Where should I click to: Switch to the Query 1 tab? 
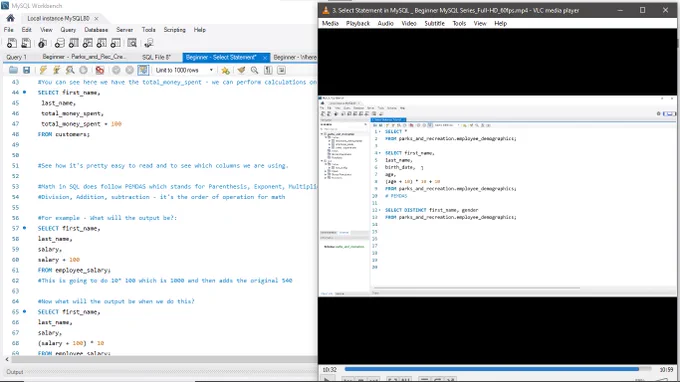16,57
